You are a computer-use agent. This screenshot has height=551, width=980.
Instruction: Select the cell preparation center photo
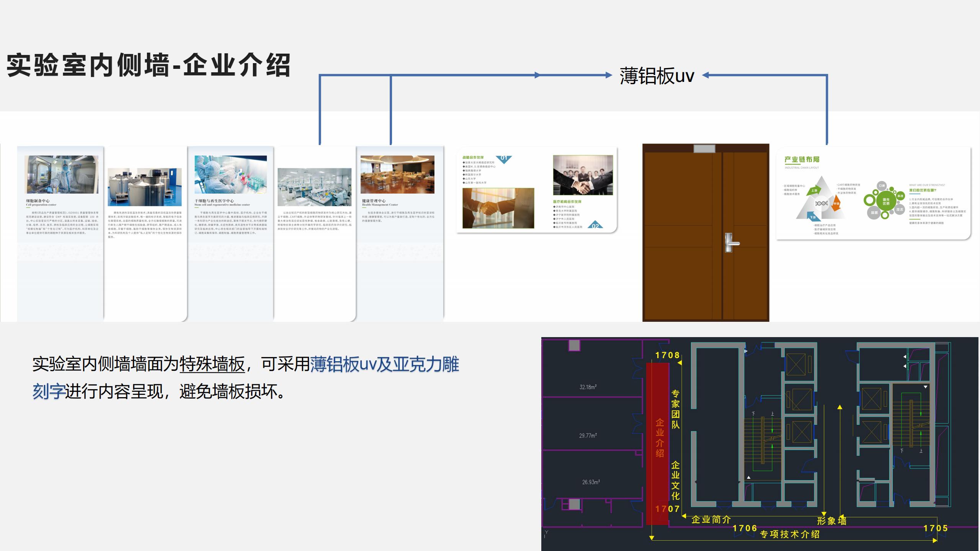pyautogui.click(x=61, y=174)
